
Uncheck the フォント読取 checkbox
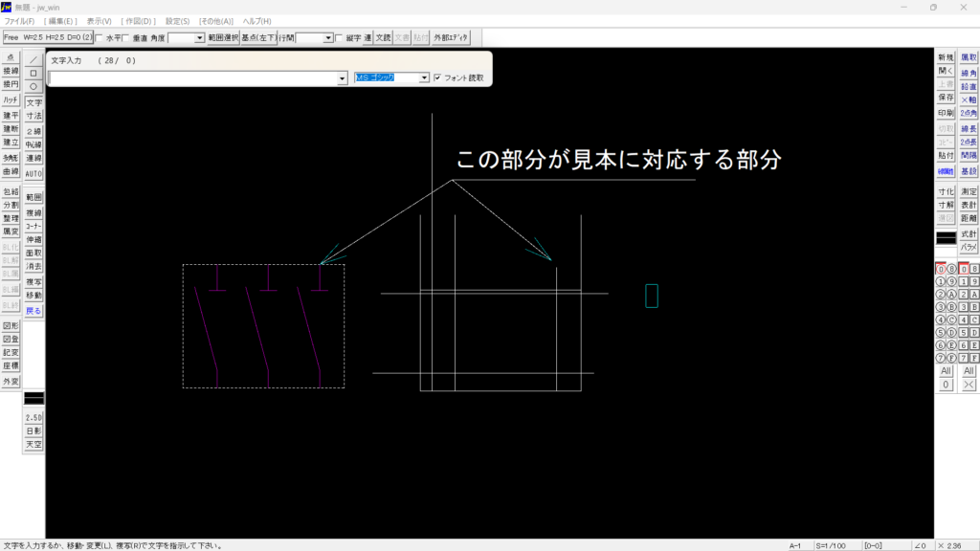coord(437,78)
